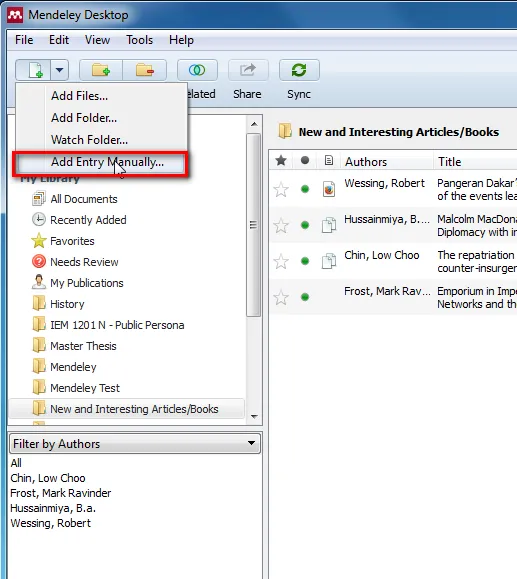Click the Needs Review question mark icon
The image size is (517, 579).
pos(39,261)
